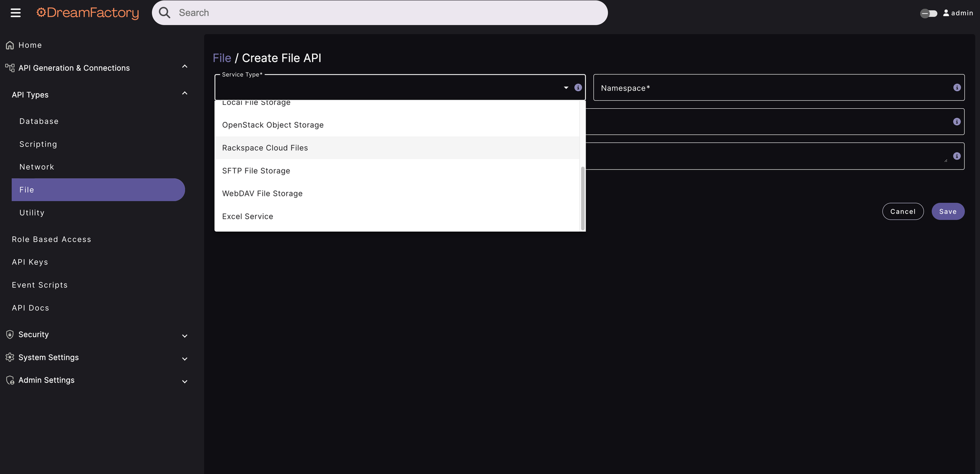
Task: Select the File API type
Action: (x=98, y=190)
